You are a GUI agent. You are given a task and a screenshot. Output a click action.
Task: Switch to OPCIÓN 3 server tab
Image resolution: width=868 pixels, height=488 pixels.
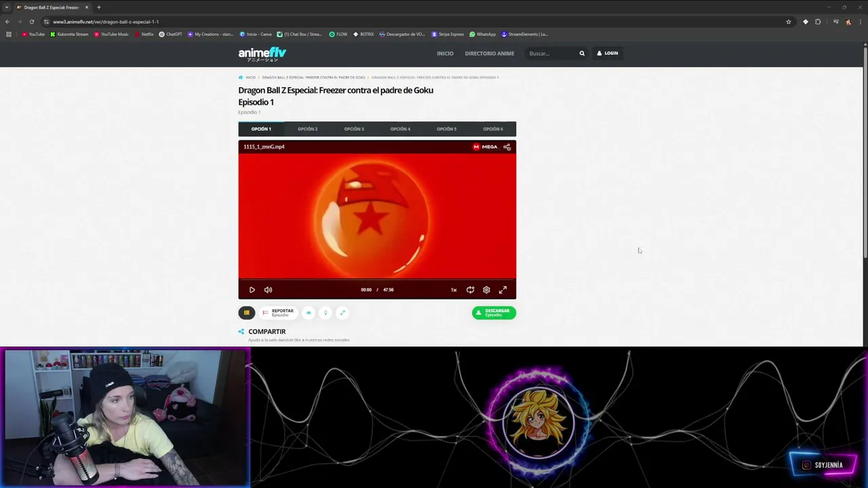tap(354, 129)
